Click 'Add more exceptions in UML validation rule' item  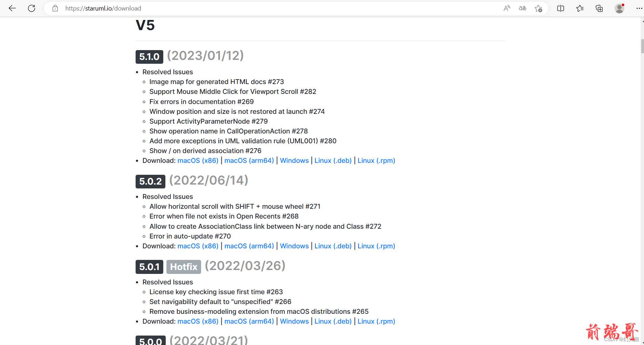point(243,141)
